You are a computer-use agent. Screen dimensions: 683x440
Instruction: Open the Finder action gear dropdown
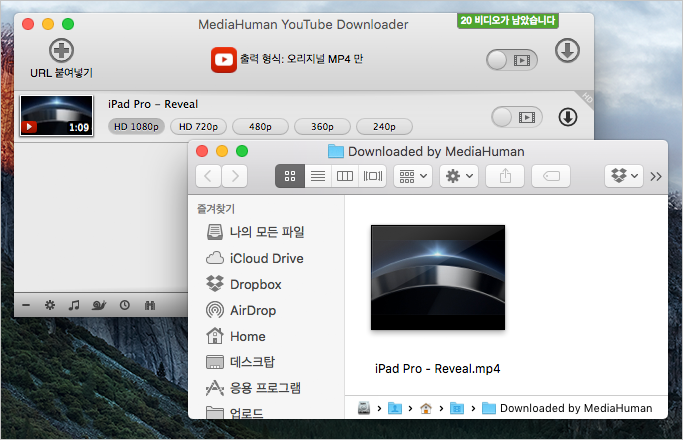[459, 176]
